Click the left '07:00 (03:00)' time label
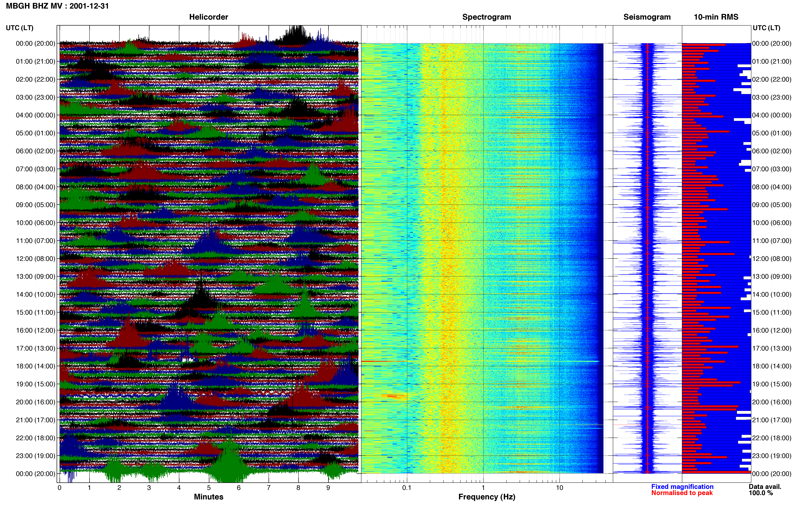Screen dimensions: 812x508 [x=36, y=169]
